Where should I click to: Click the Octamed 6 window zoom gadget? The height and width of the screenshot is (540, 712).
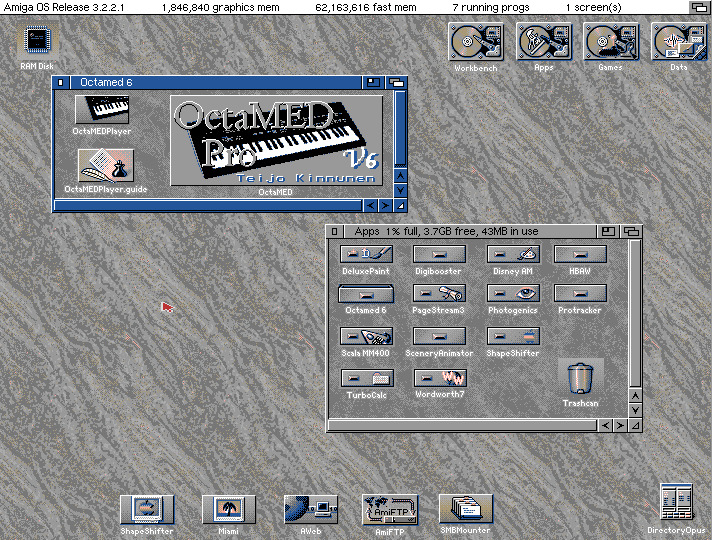point(374,83)
